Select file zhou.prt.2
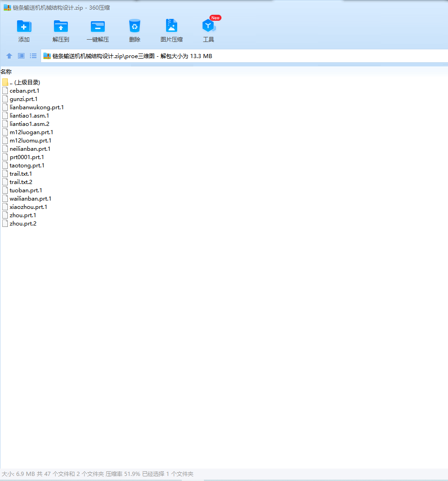 (x=23, y=223)
